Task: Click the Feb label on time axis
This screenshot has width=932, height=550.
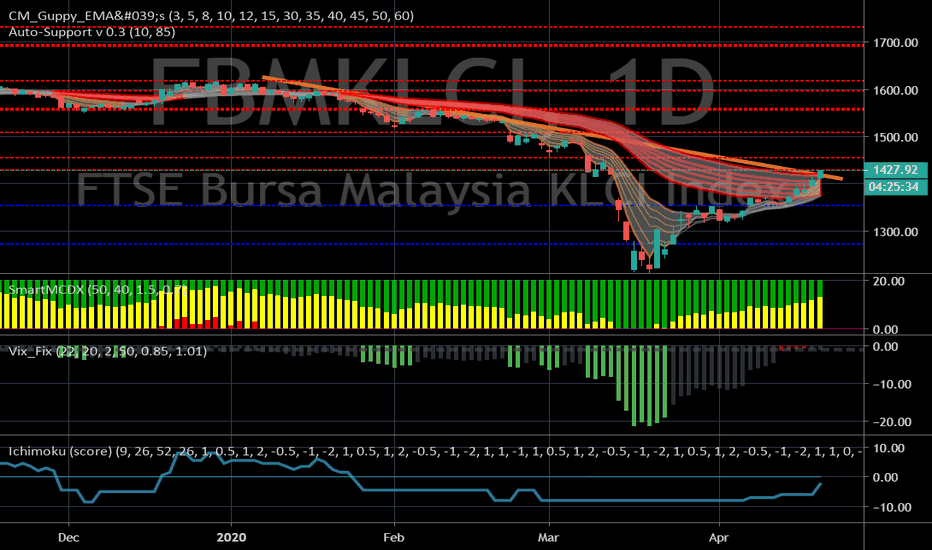Action: 393,538
